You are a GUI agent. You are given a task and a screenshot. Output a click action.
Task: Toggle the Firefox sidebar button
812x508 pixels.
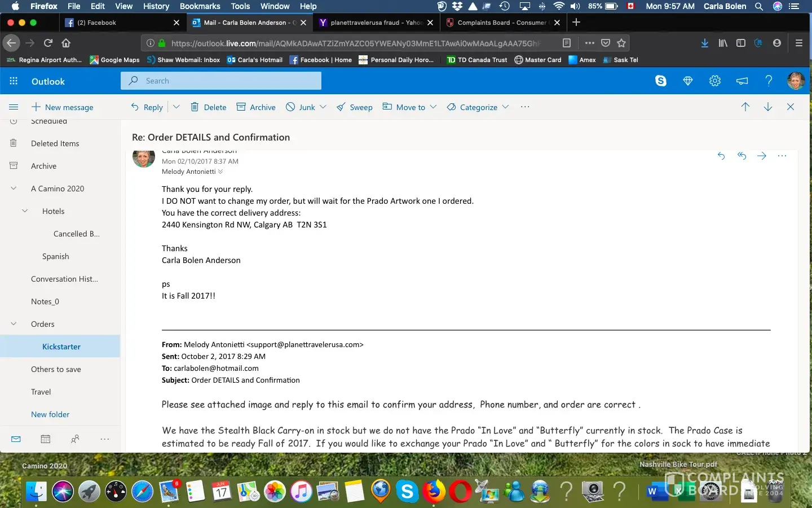(741, 43)
